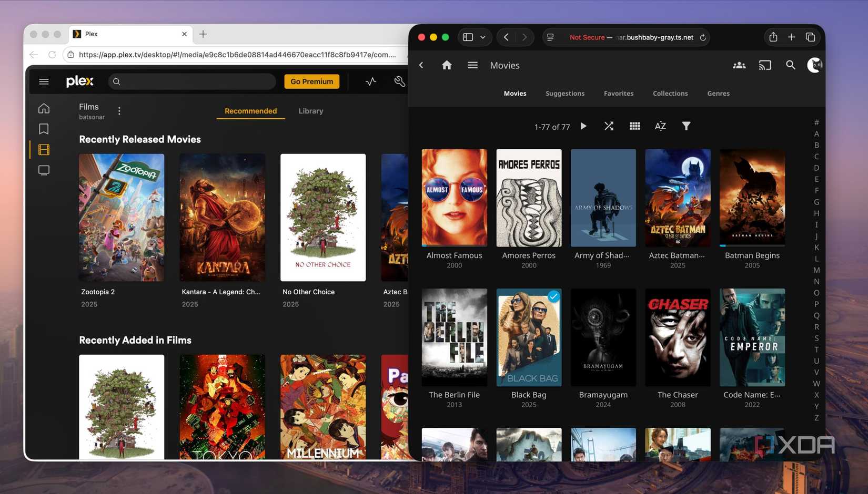Screen dimensions: 868x494
Task: Change Jellyfin grid view layout
Action: [634, 126]
